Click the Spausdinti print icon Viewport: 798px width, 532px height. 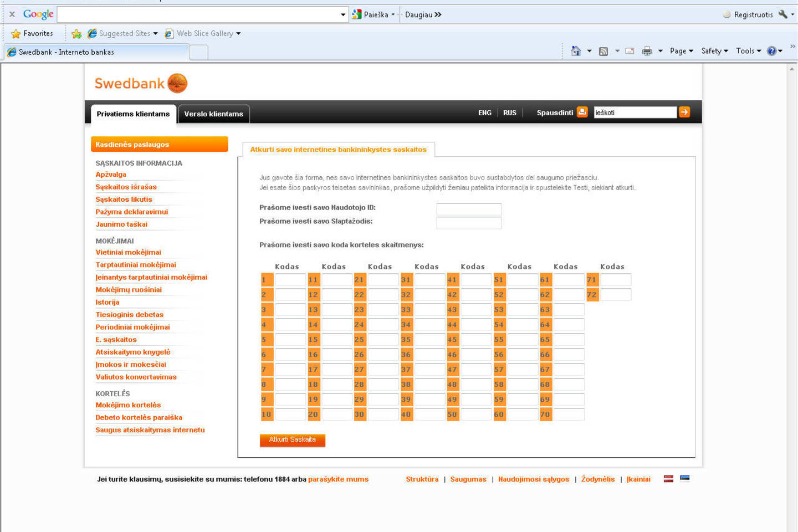point(582,112)
